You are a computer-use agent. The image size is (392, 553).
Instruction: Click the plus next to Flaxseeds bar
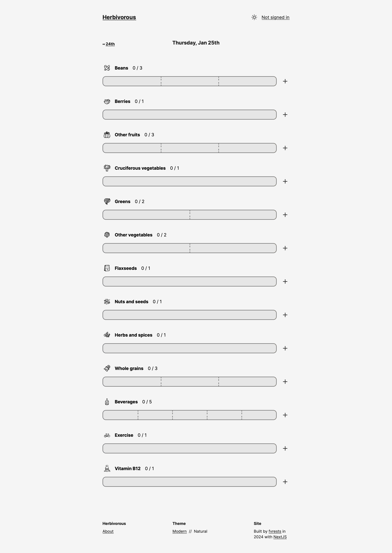click(285, 282)
